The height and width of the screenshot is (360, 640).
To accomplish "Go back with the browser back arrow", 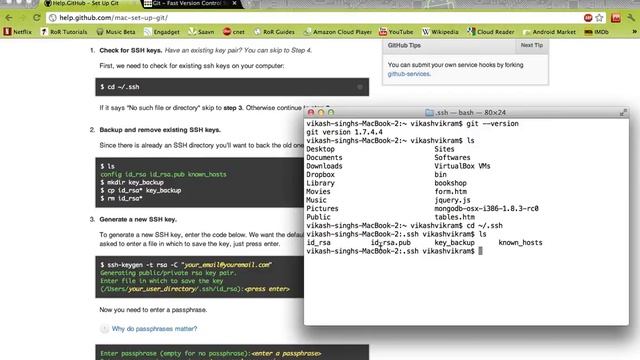I will tap(9, 18).
